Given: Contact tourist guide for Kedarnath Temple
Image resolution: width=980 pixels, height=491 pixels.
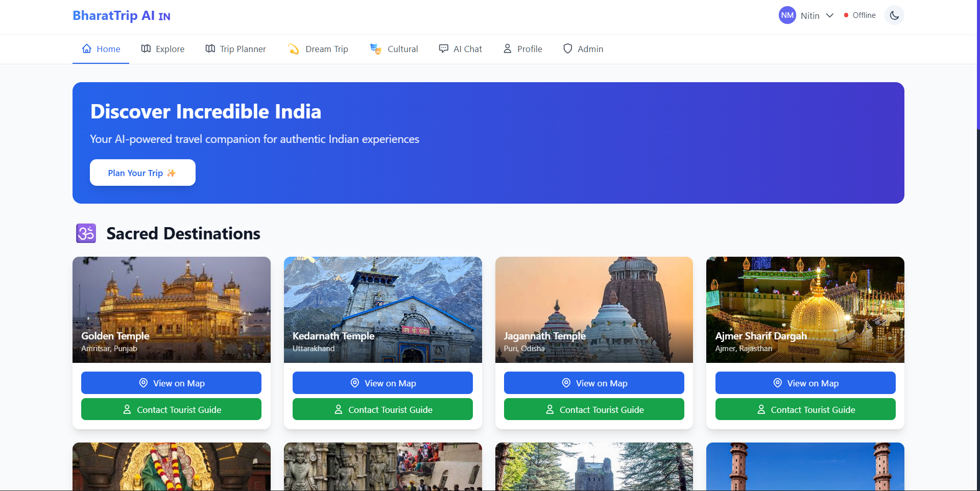Looking at the screenshot, I should click(x=383, y=409).
